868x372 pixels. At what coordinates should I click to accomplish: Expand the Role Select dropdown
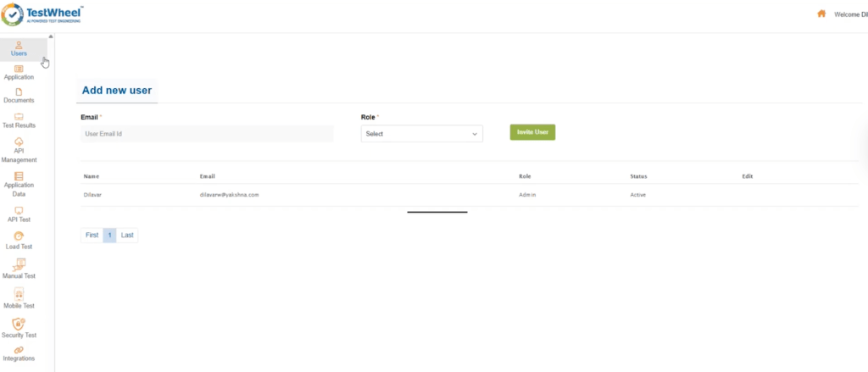(421, 134)
